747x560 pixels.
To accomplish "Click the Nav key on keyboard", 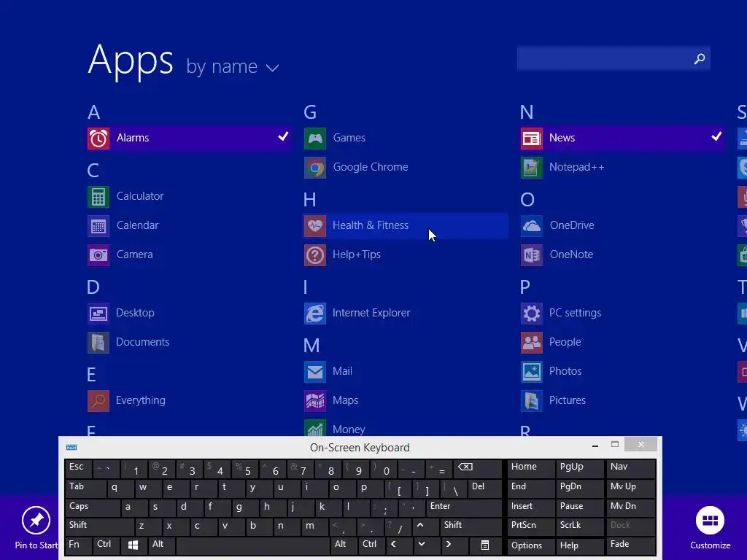I will point(631,467).
